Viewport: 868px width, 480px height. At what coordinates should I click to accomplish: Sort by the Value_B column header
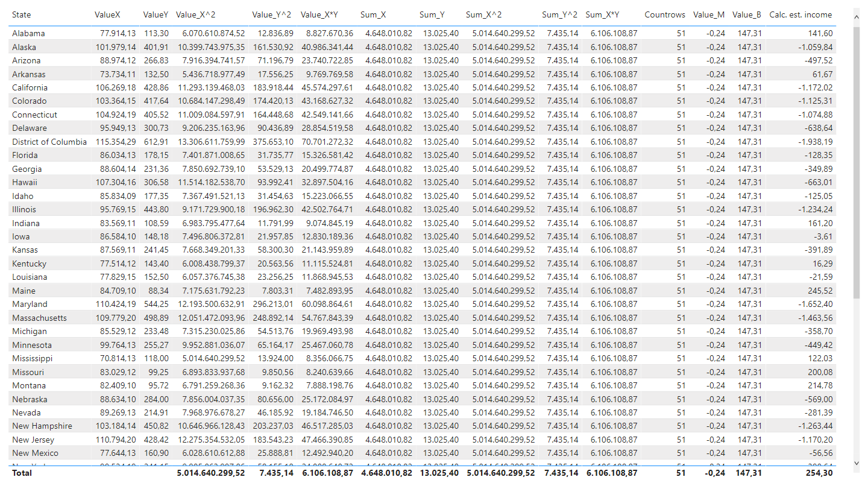(747, 14)
